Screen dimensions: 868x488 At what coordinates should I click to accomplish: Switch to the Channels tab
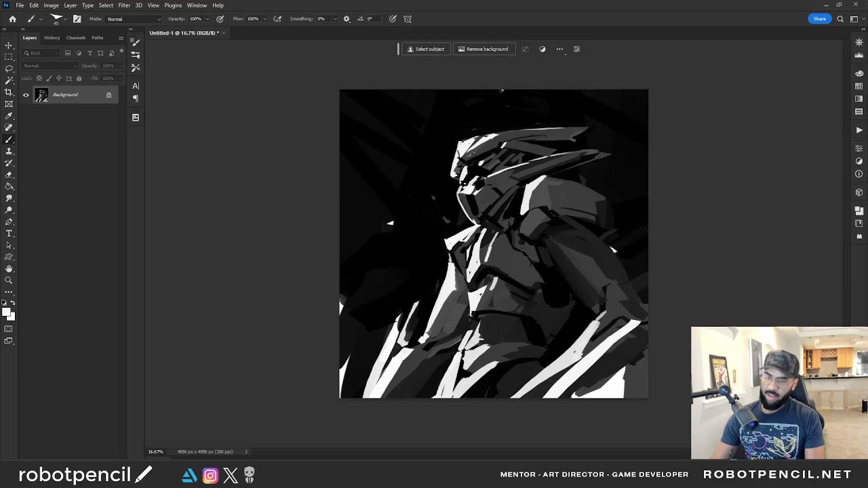point(76,38)
